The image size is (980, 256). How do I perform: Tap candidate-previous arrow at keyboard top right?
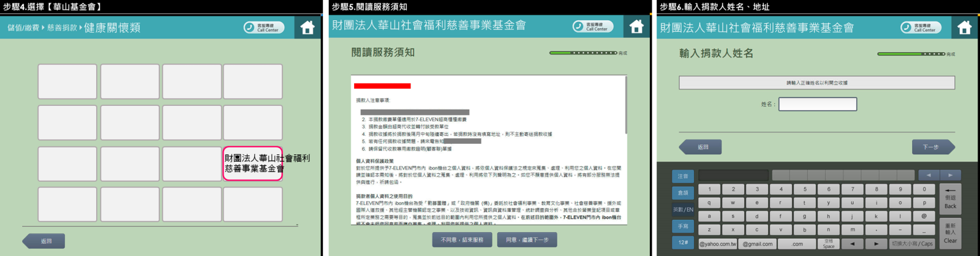point(929,175)
